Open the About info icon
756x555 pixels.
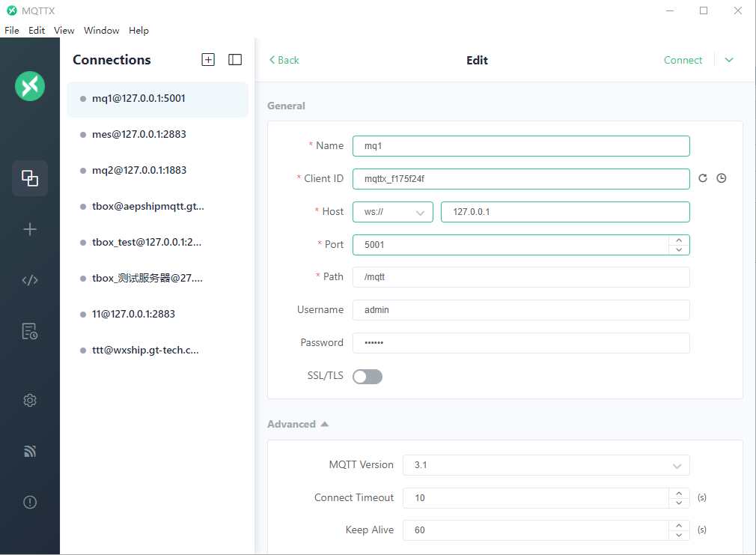(x=30, y=503)
